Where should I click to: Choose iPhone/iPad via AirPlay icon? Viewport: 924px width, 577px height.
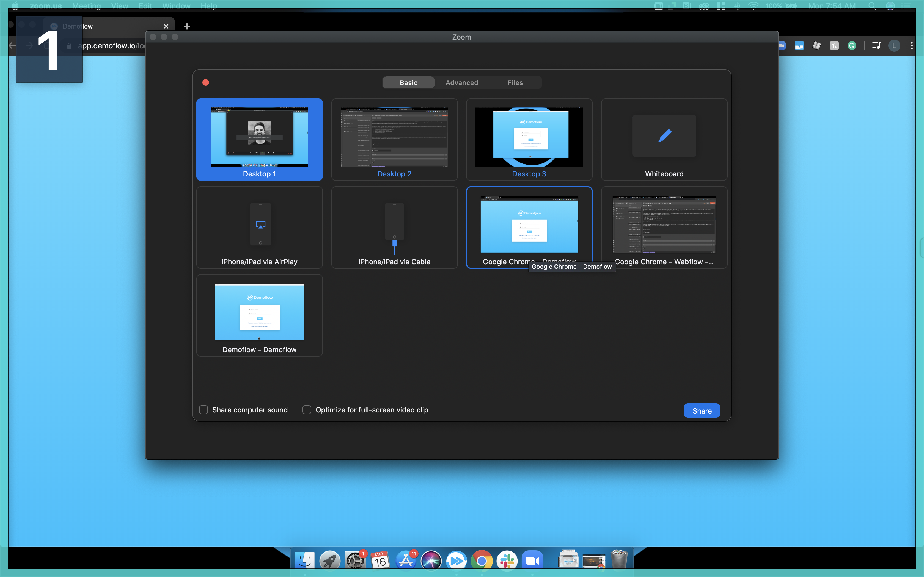[260, 224]
